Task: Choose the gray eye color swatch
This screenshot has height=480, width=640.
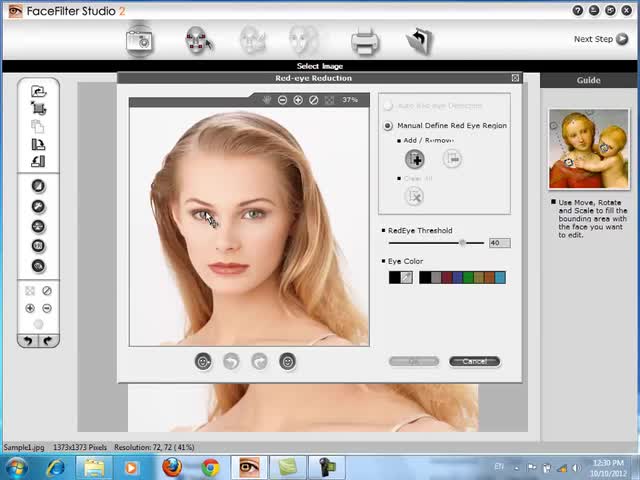Action: (x=436, y=278)
